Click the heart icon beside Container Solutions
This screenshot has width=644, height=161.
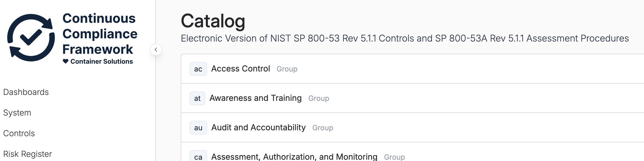pos(66,61)
